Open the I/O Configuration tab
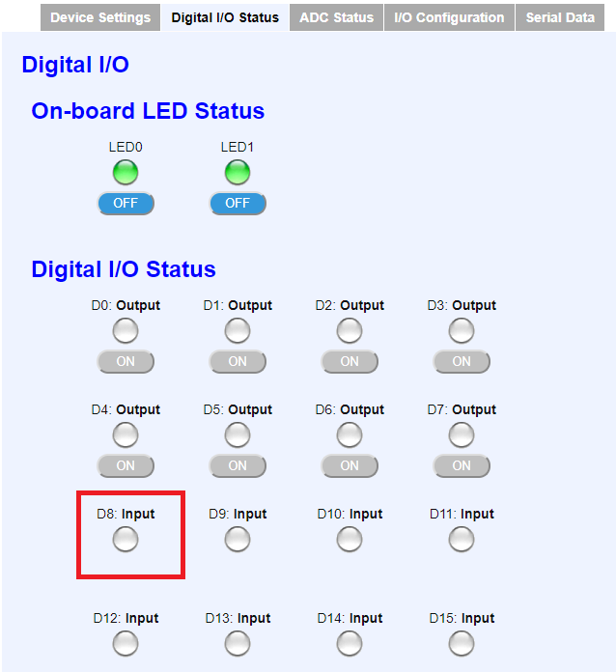This screenshot has height=672, width=616. pos(449,17)
